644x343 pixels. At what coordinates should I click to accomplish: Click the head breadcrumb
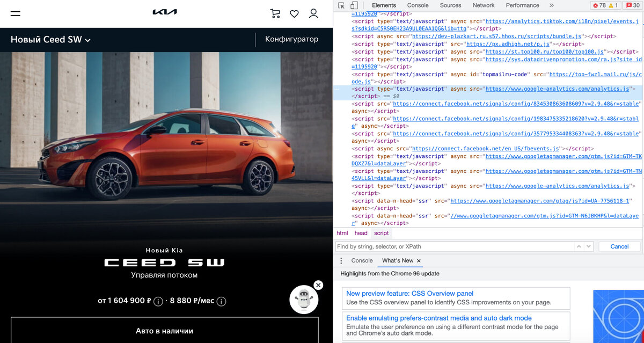tap(361, 233)
